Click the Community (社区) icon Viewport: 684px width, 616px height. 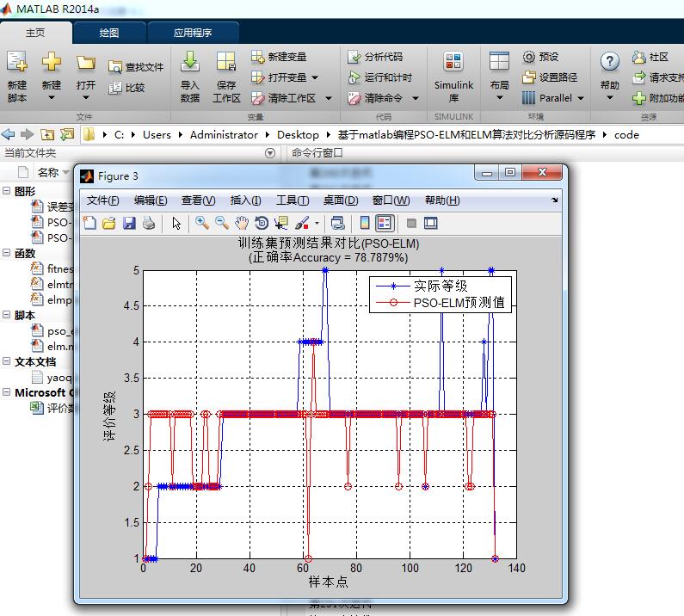[639, 57]
